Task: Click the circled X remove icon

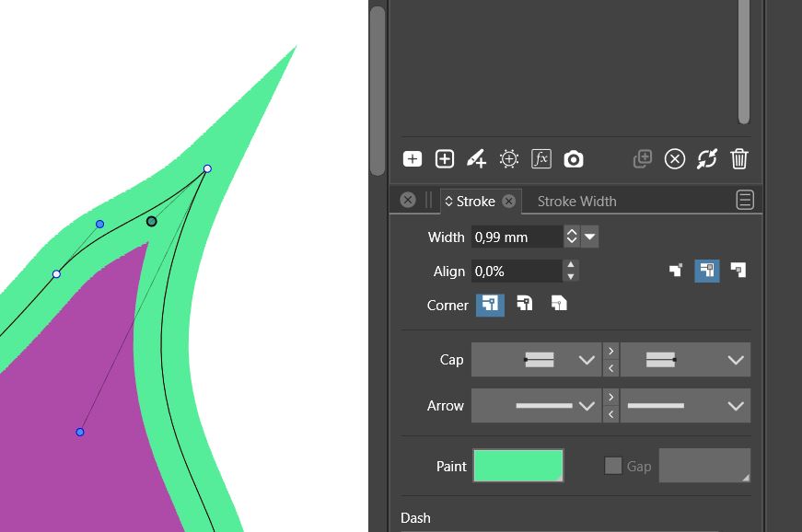Action: [x=675, y=159]
